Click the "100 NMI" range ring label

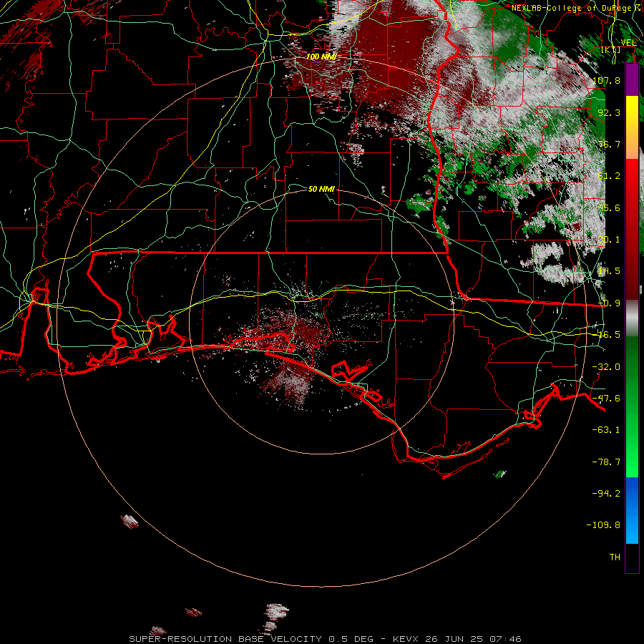point(321,57)
